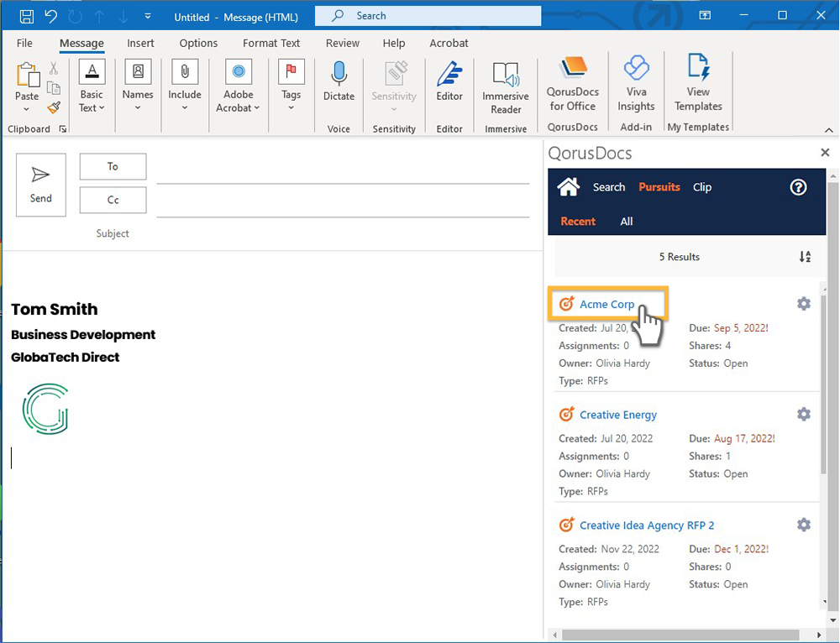Send the email message
The height and width of the screenshot is (643, 840).
click(x=40, y=185)
